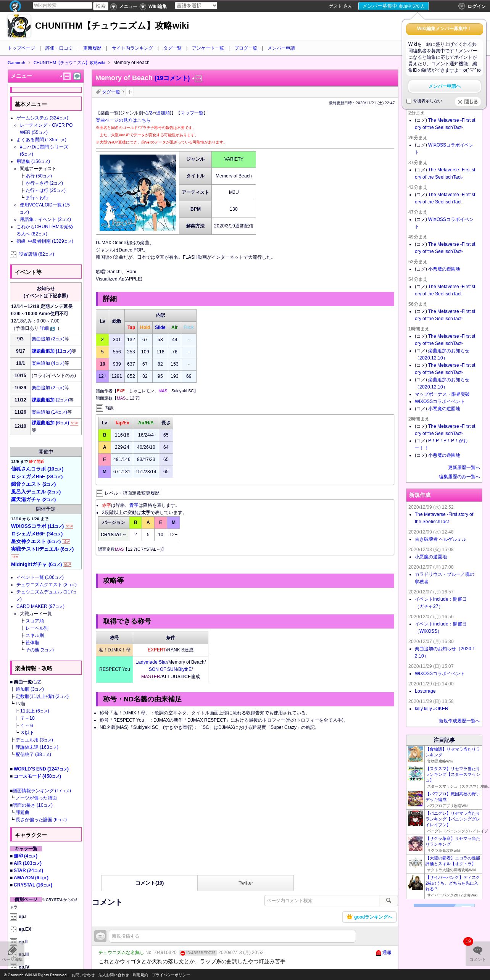Screen dimensions: 490x980
Task: Open the floating コメント bubble button
Action: click(477, 953)
